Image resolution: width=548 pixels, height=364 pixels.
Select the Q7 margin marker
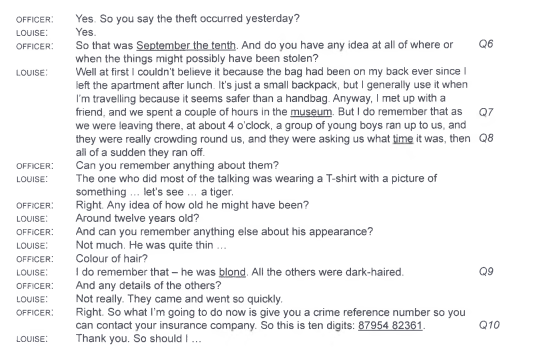tap(486, 112)
